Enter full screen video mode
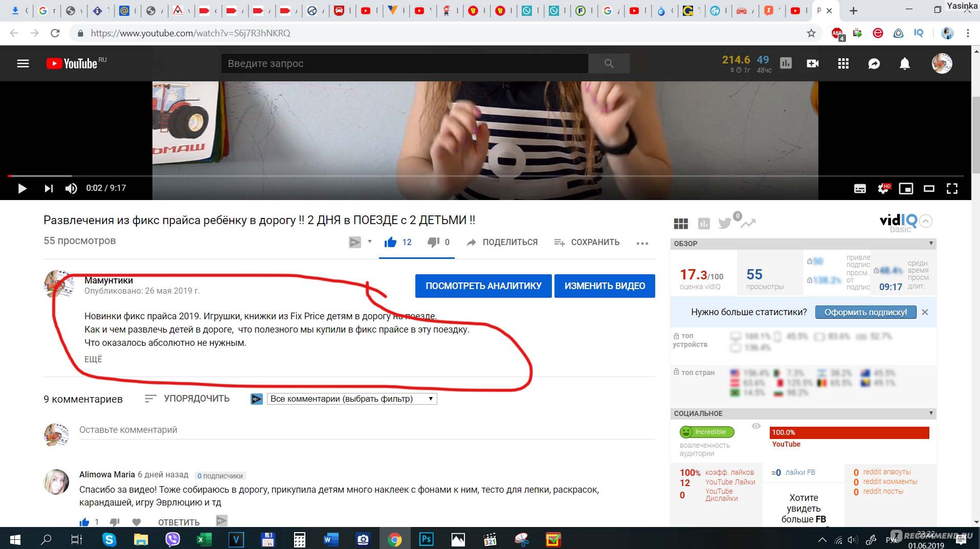Screen dimensions: 980x549 tap(951, 188)
